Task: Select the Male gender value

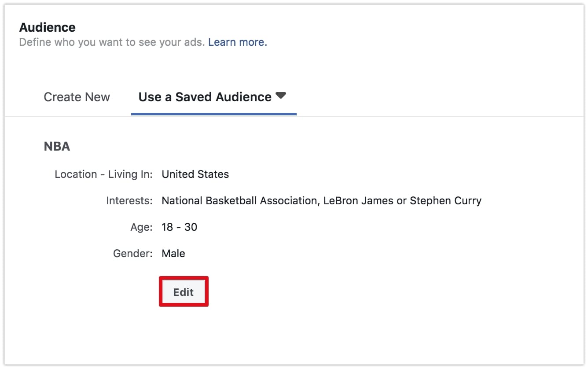Action: coord(173,254)
